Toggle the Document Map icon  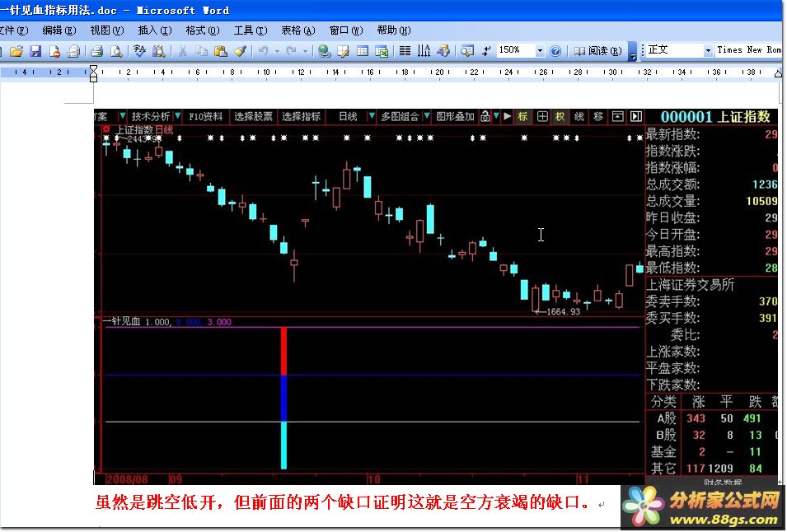click(467, 50)
